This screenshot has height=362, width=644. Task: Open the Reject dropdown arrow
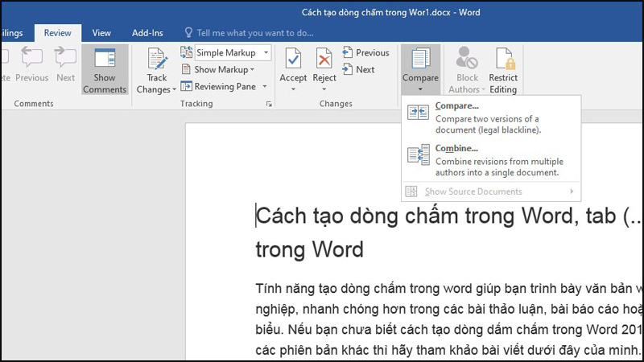coord(324,89)
